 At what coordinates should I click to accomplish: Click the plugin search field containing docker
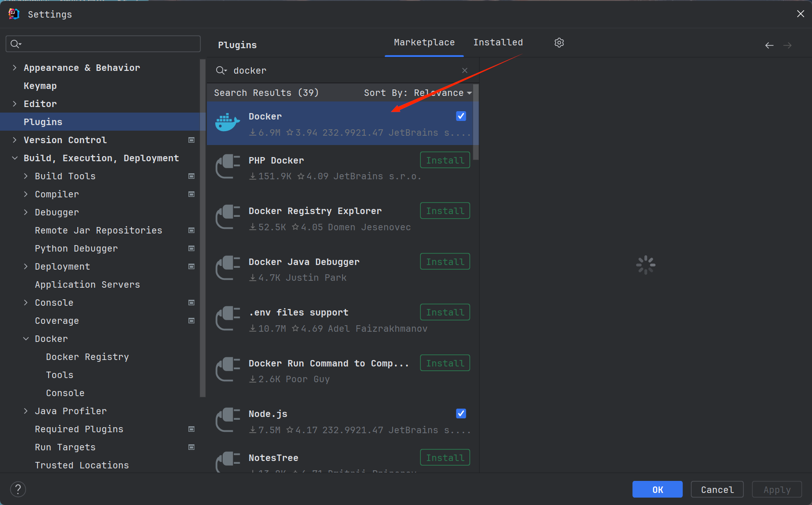343,70
